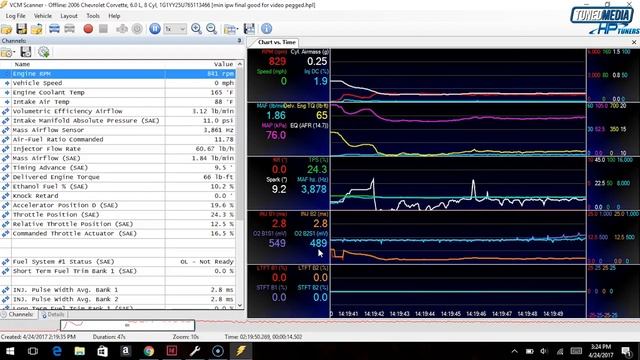Select the Throttle Position (SAE) row
Image resolution: width=640 pixels, height=360 pixels.
click(118, 215)
